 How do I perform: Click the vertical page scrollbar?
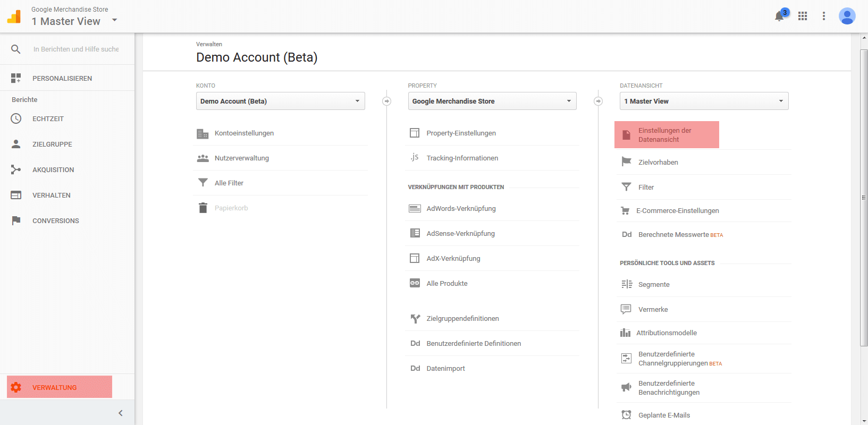864,198
